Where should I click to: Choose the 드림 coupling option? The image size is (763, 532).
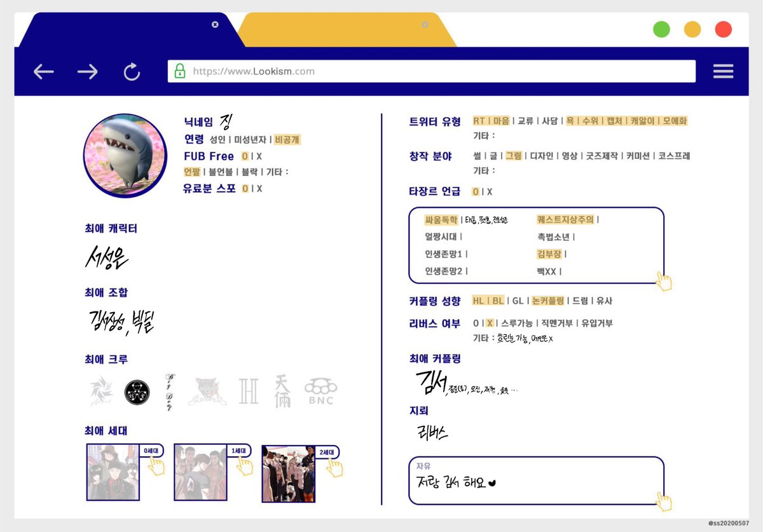click(581, 301)
